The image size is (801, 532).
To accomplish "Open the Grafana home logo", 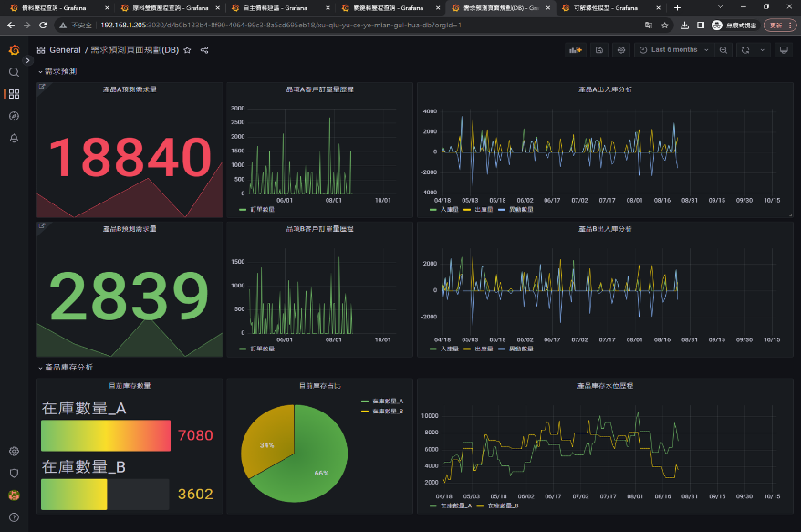I will [x=14, y=50].
